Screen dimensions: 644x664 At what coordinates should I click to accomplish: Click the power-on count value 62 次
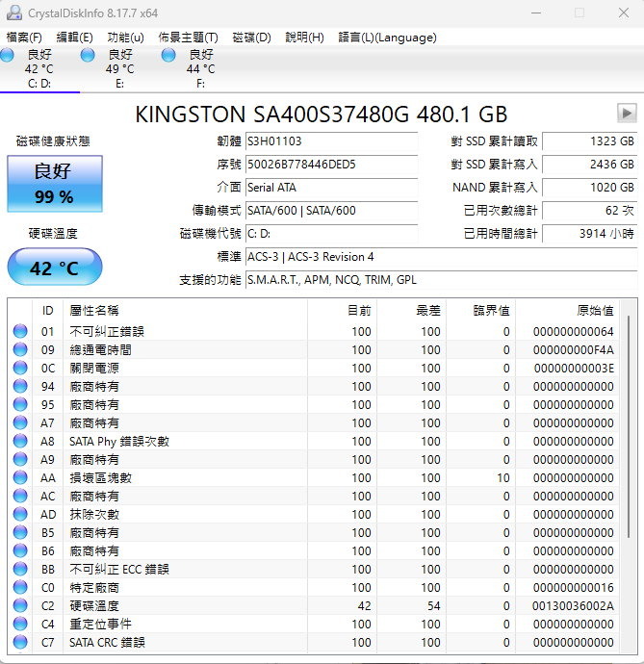589,211
